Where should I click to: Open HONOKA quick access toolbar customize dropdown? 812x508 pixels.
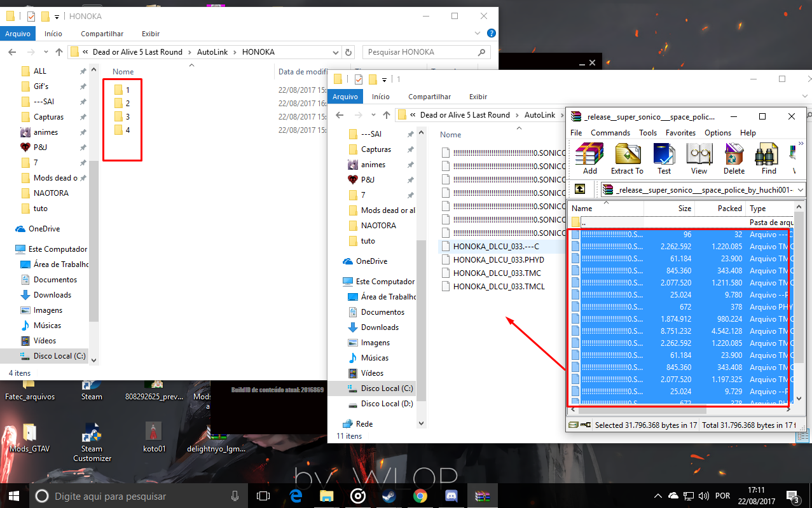coord(57,17)
